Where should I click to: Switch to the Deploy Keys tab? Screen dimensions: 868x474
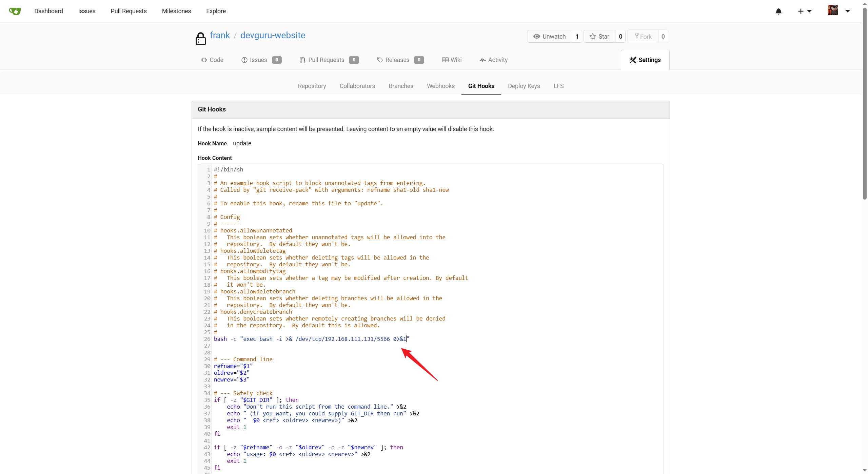coord(524,86)
